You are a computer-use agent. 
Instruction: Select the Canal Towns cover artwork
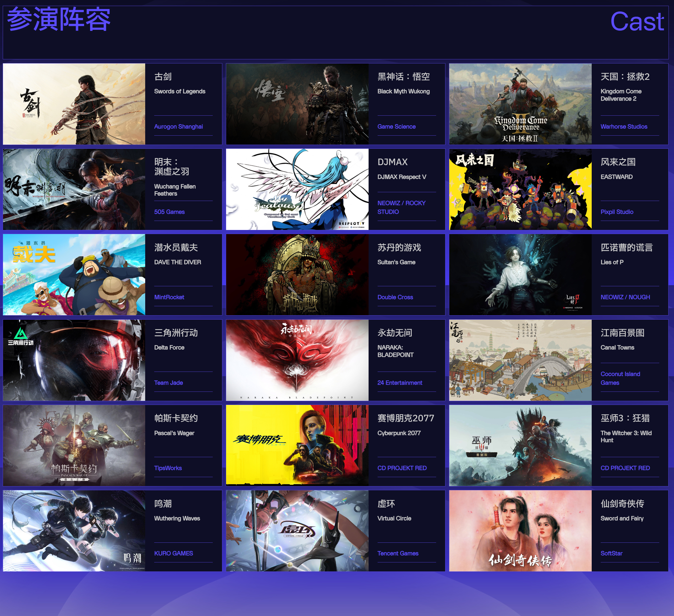click(520, 360)
